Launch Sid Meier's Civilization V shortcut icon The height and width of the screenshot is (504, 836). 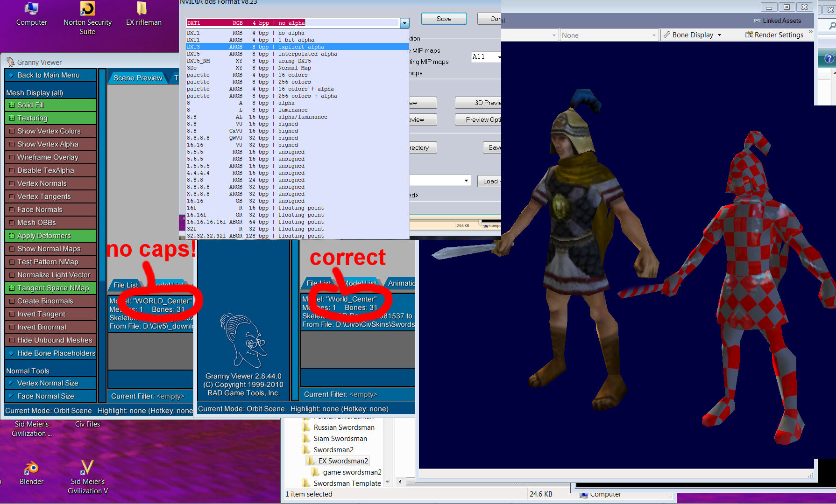tap(87, 477)
